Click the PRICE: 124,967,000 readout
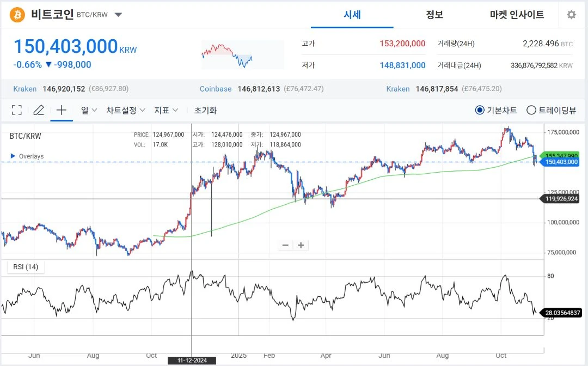The height and width of the screenshot is (366, 588). (159, 134)
